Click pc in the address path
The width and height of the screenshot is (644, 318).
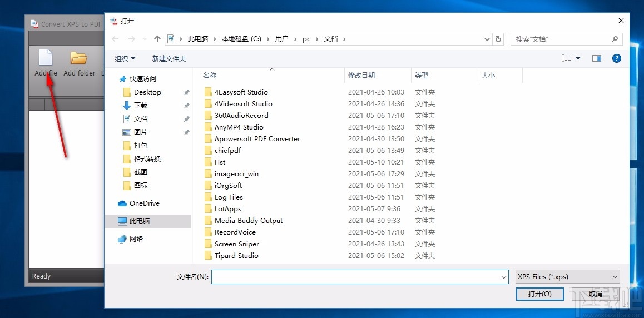[307, 39]
